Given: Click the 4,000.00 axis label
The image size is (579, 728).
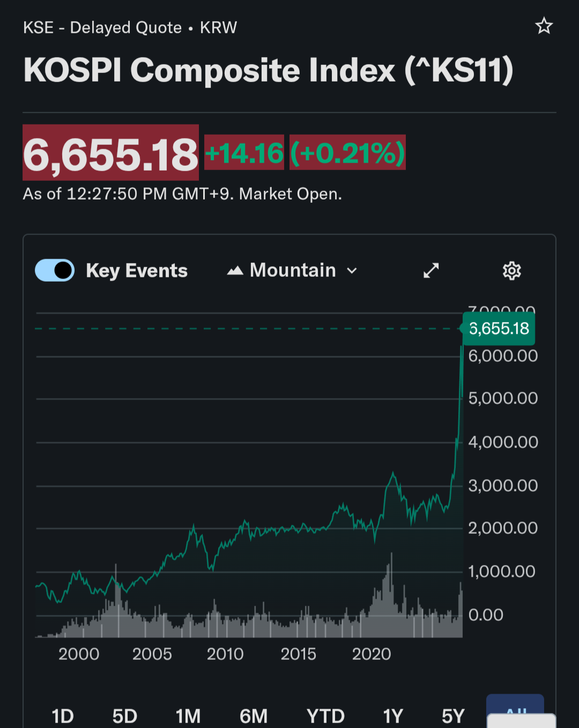Looking at the screenshot, I should pyautogui.click(x=503, y=442).
